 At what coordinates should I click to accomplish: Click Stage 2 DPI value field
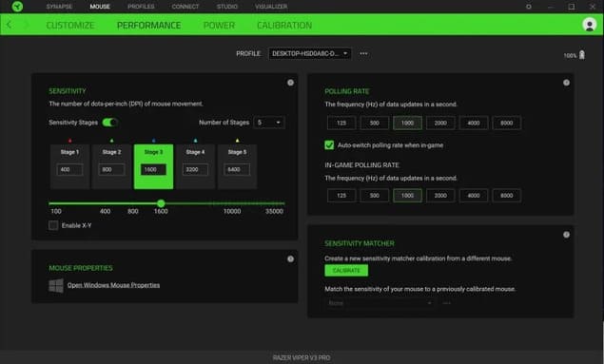pyautogui.click(x=111, y=170)
